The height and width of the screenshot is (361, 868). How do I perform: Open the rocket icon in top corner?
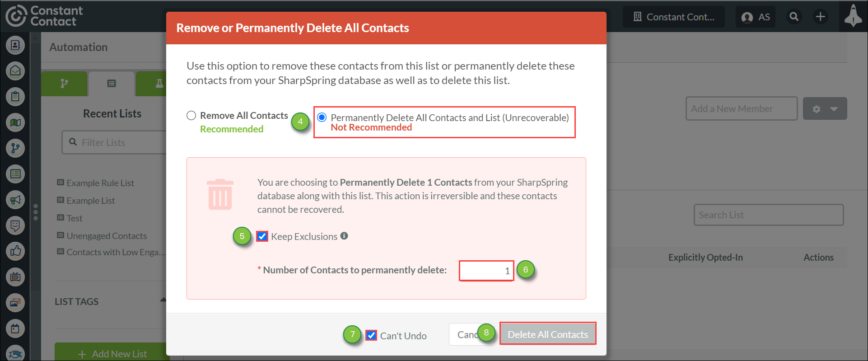853,16
